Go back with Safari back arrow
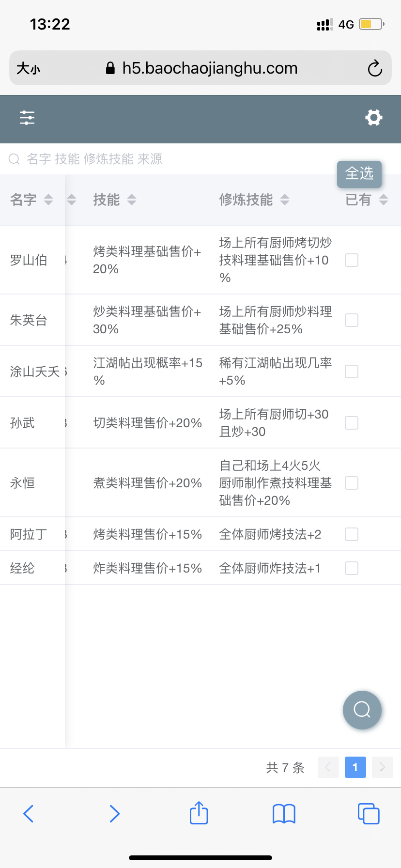The height and width of the screenshot is (868, 401). point(29,814)
